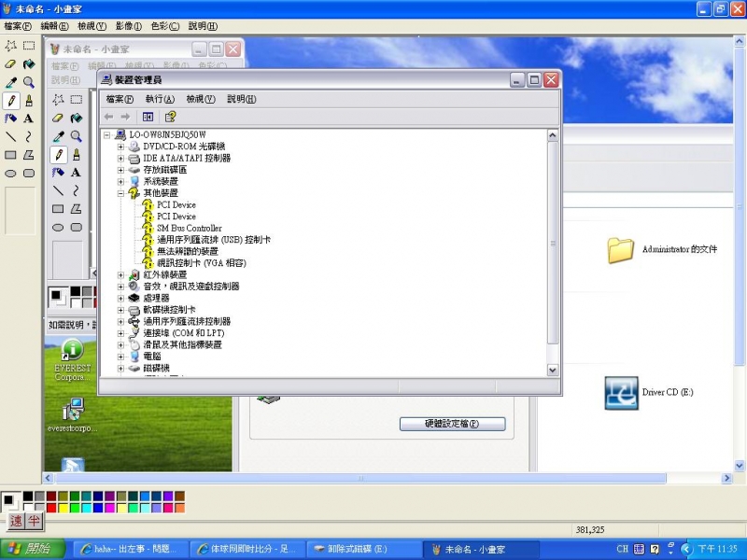Screen dimensions: 747x560
Task: Select the Free-Form Select tool
Action: (x=12, y=47)
